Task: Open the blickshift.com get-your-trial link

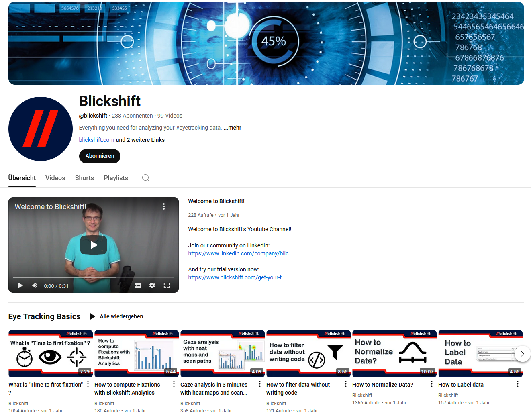Action: pyautogui.click(x=237, y=277)
